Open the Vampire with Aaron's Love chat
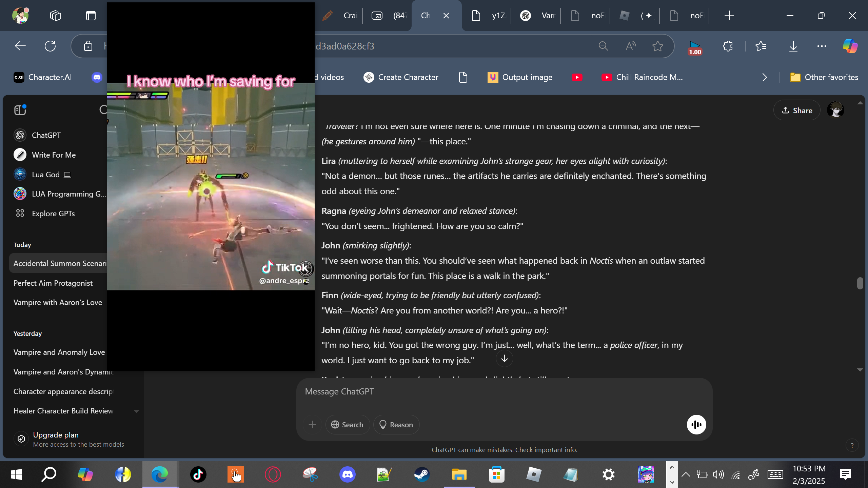 click(58, 302)
